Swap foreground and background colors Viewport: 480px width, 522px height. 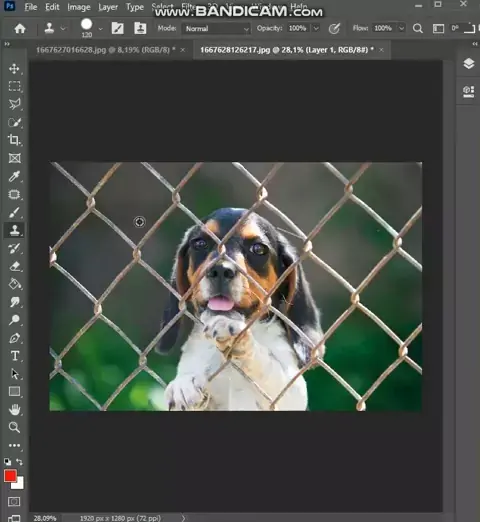tap(19, 462)
